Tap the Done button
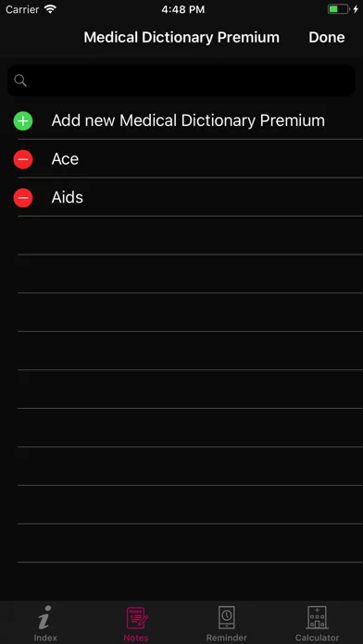363x644 pixels. click(x=326, y=37)
